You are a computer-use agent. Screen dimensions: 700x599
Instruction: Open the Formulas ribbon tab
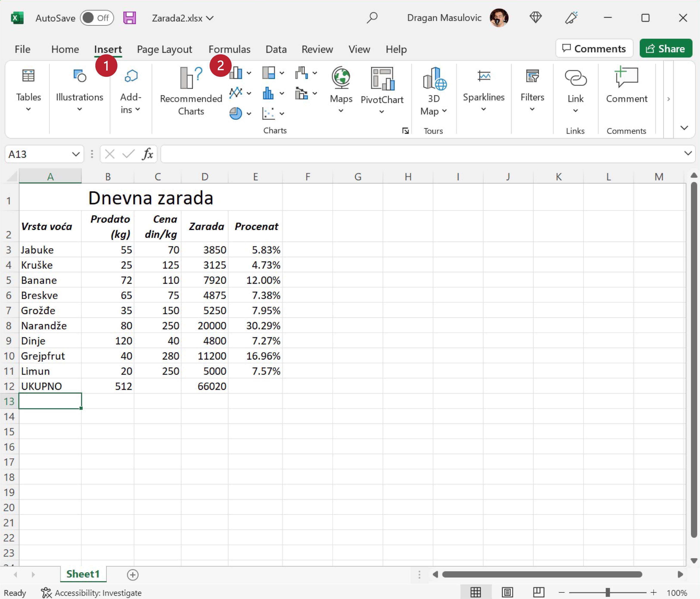pyautogui.click(x=229, y=49)
